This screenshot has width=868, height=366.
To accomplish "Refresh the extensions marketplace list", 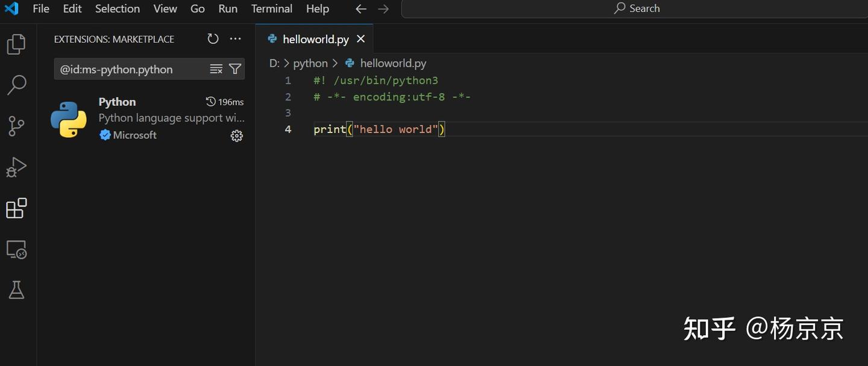I will [x=213, y=39].
